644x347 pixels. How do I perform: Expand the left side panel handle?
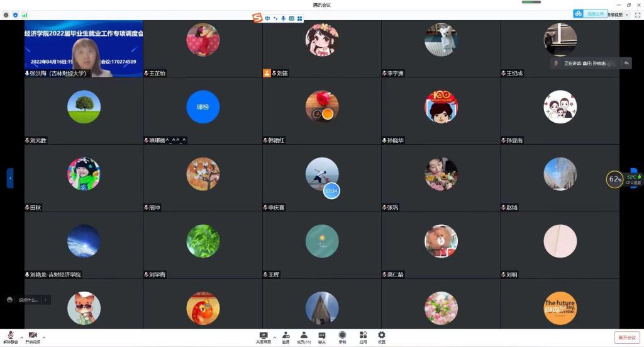point(10,178)
